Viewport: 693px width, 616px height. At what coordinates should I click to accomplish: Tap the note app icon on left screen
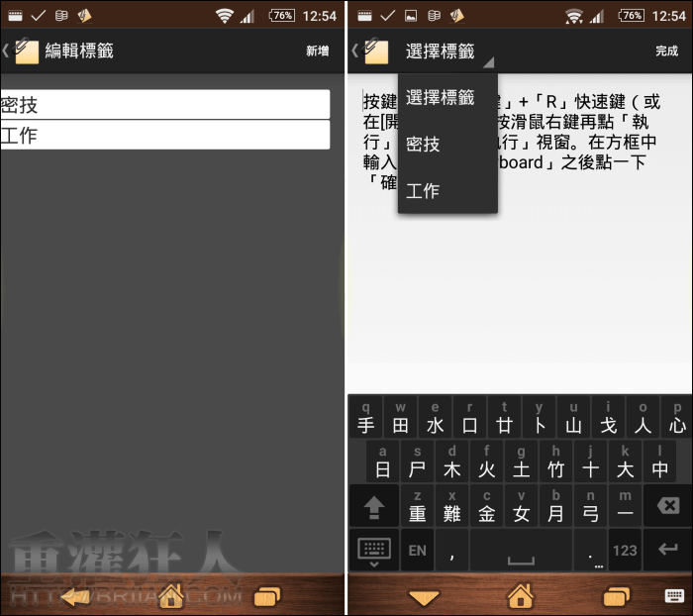[24, 51]
